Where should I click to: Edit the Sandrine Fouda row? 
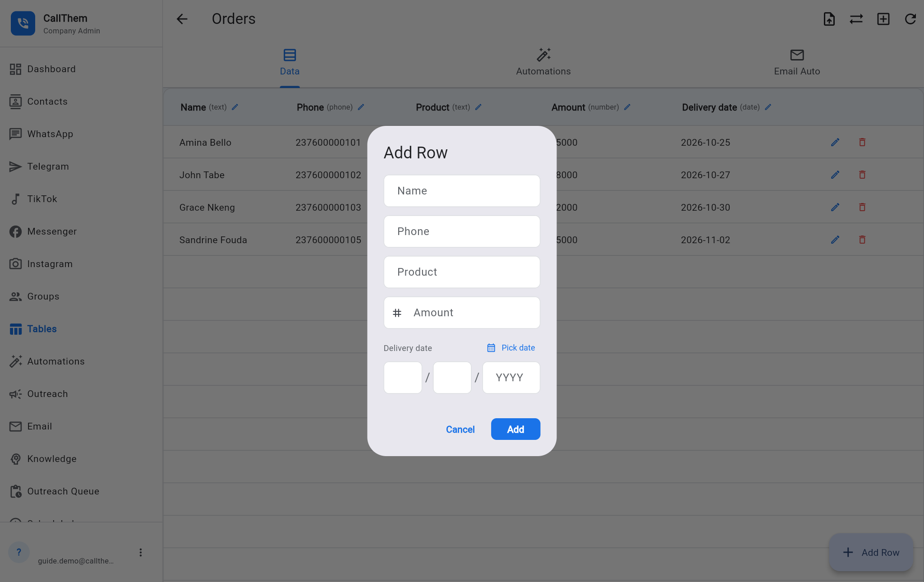click(835, 240)
